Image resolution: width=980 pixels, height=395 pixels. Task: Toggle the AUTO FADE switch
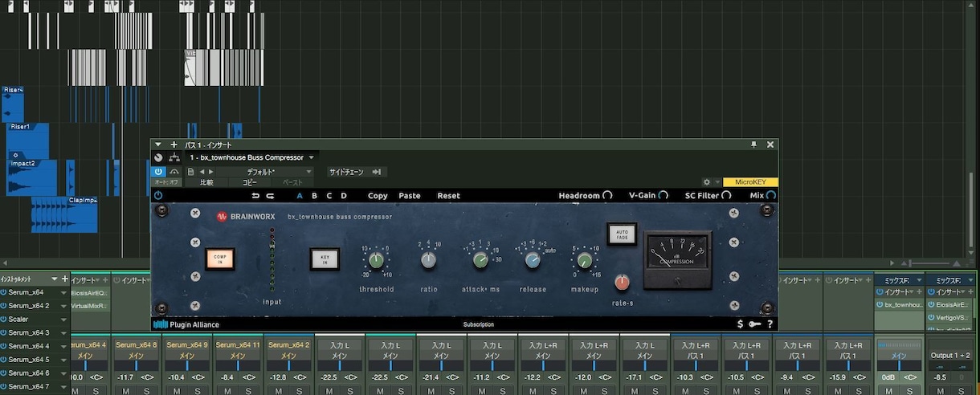pyautogui.click(x=622, y=234)
